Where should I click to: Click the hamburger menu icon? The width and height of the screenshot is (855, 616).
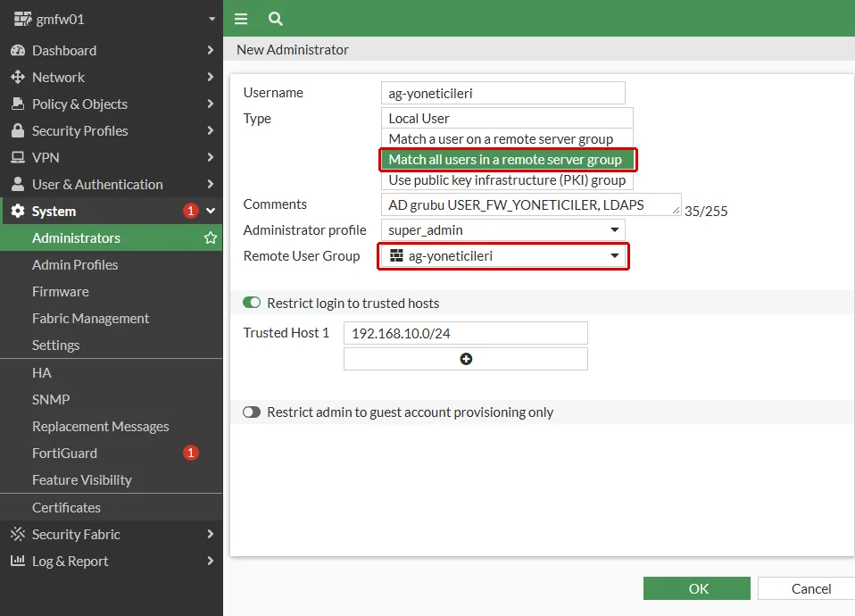pyautogui.click(x=241, y=19)
